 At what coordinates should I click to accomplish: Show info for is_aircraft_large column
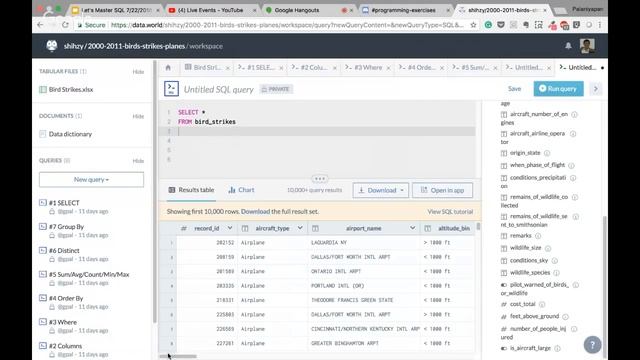point(558,348)
